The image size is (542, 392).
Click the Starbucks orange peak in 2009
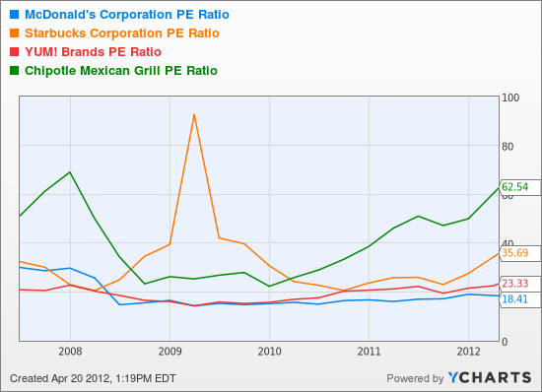(194, 114)
